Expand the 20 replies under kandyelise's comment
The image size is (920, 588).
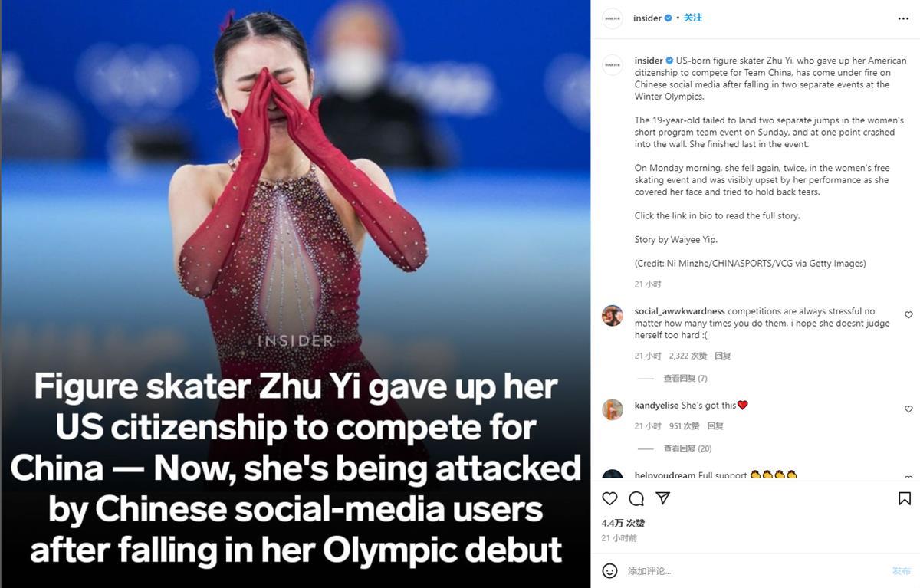pyautogui.click(x=688, y=449)
